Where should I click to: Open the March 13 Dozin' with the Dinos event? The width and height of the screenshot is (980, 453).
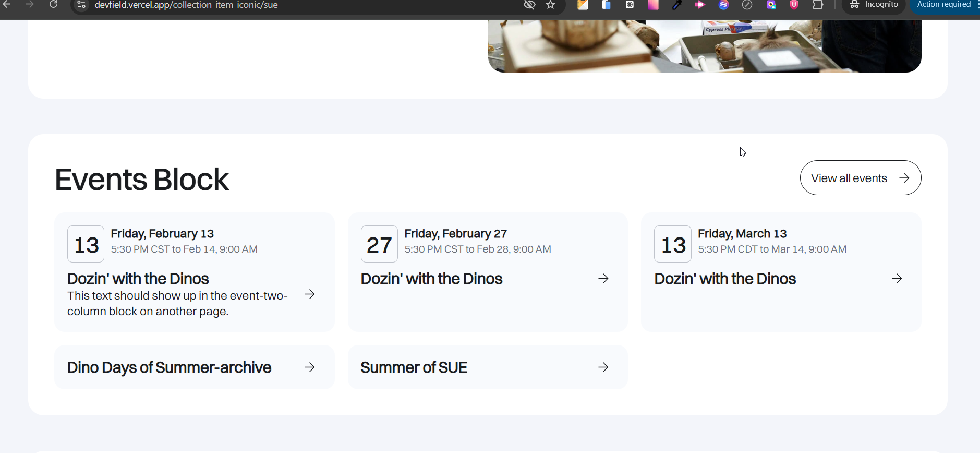click(x=725, y=279)
